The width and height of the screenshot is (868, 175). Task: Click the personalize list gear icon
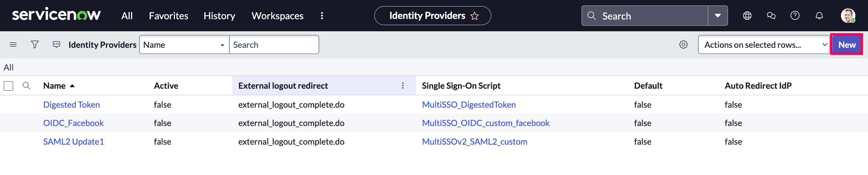pos(683,45)
